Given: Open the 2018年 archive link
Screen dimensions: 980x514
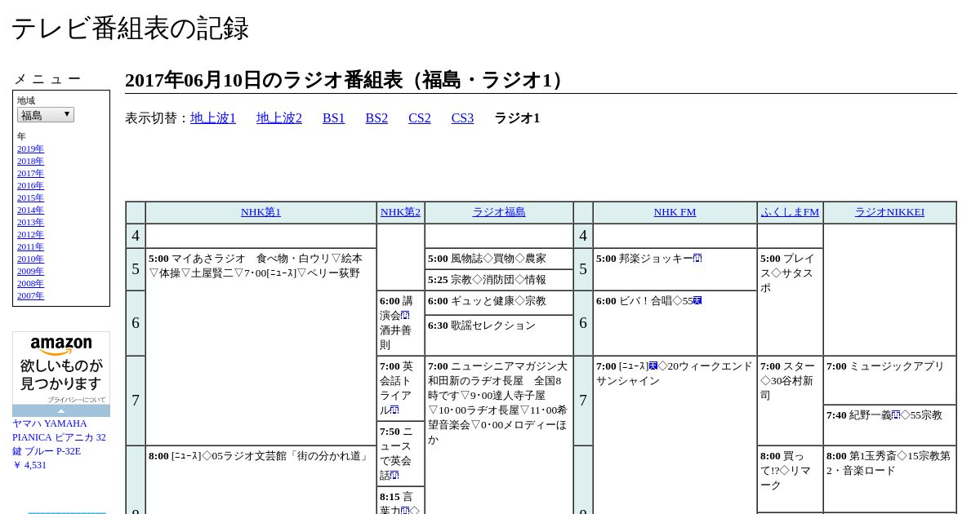Looking at the screenshot, I should tap(30, 161).
